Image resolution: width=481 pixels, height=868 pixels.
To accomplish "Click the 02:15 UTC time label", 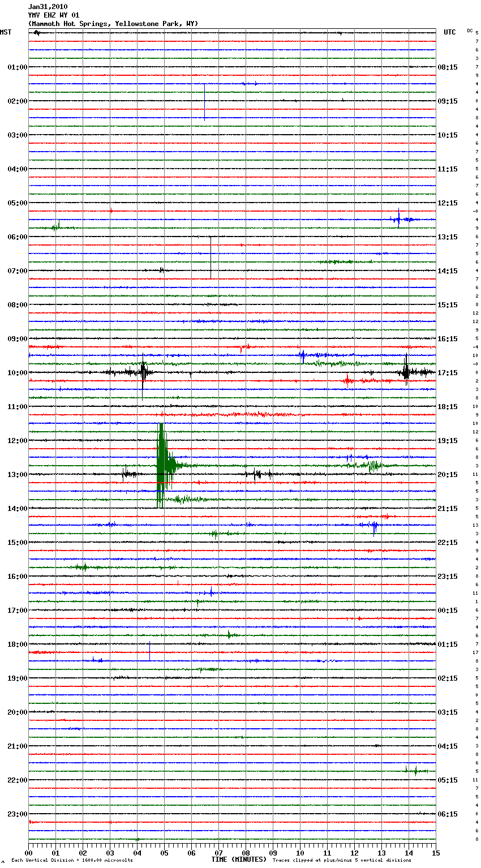I will coord(448,678).
